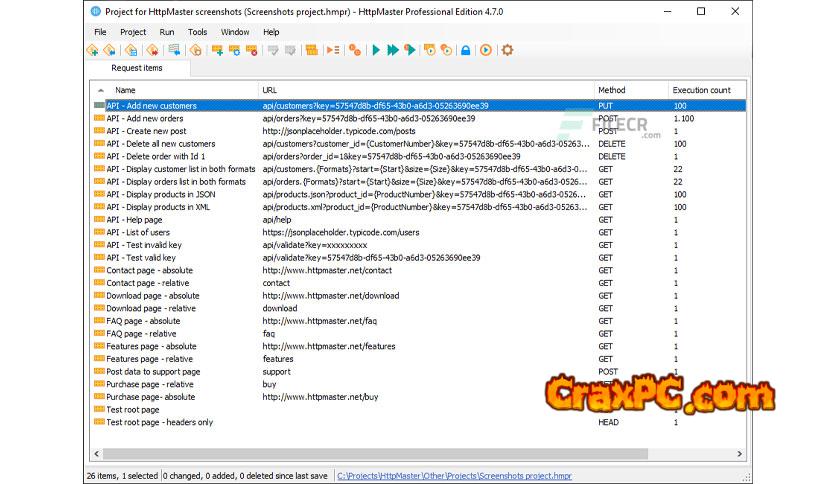This screenshot has height=484, width=836.
Task: Open the Tools menu
Action: (197, 32)
